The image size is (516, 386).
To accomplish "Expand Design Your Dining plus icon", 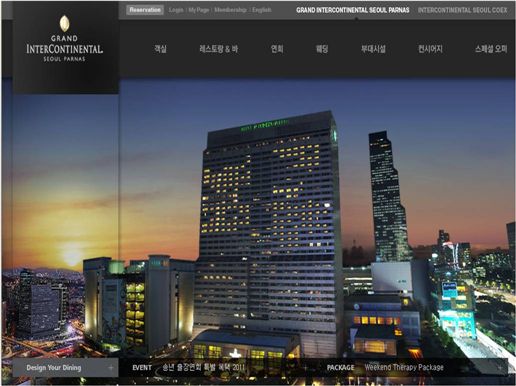I will click(x=111, y=368).
